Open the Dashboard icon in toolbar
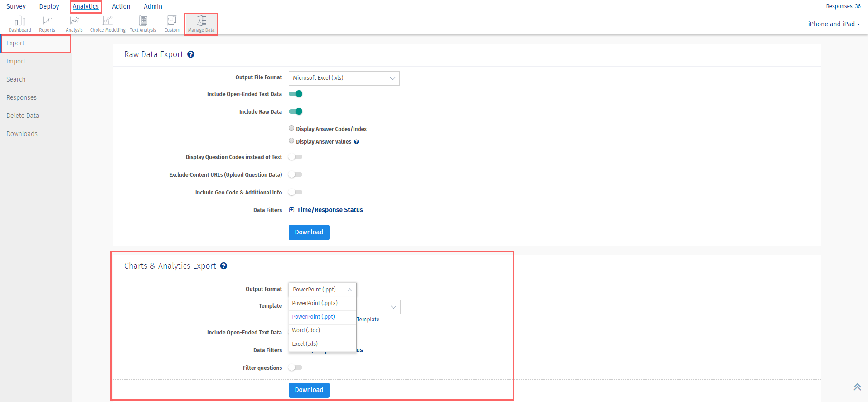 pyautogui.click(x=20, y=21)
